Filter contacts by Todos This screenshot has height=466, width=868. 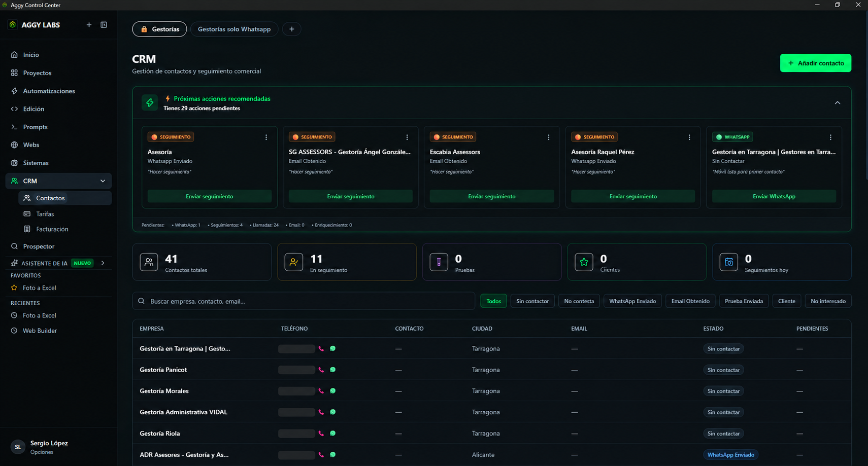pos(493,301)
